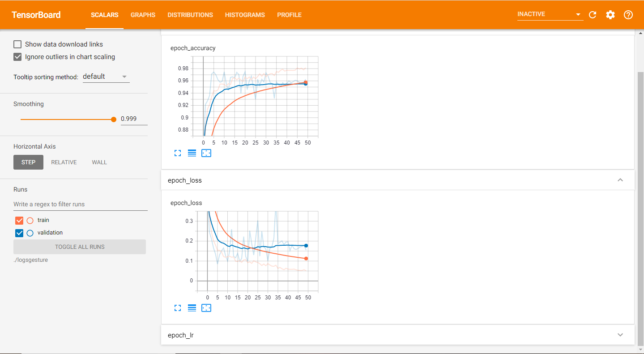Switch to the GRAPHS tab
The width and height of the screenshot is (644, 354).
[143, 15]
